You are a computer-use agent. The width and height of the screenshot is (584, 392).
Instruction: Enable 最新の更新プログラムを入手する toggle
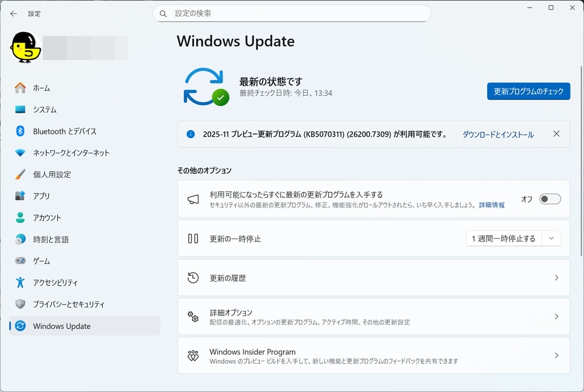(x=549, y=199)
